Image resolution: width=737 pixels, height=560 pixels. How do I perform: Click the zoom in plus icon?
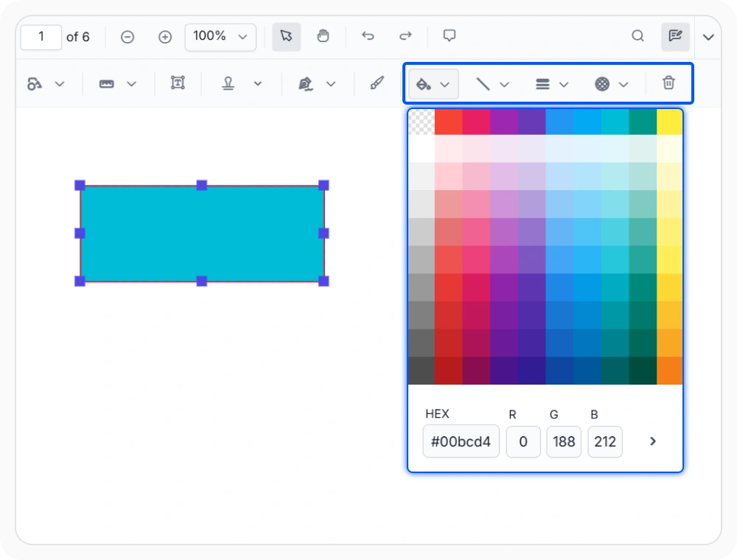coord(165,37)
